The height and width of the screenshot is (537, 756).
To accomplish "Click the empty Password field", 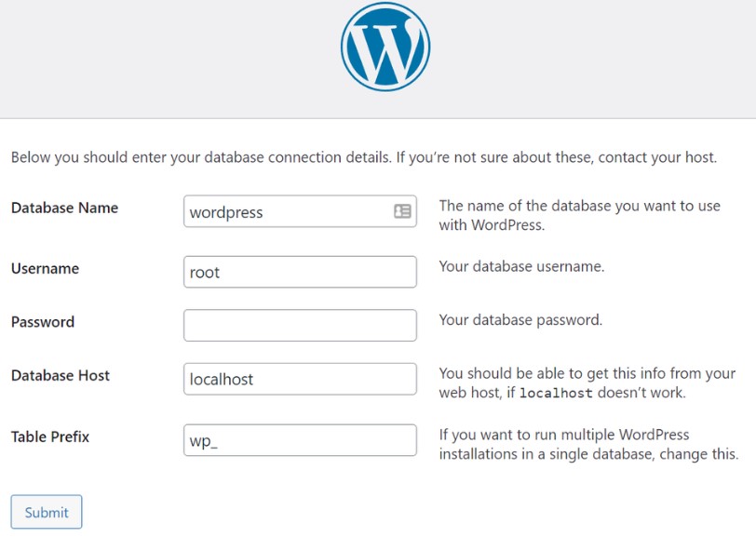I will 298,325.
